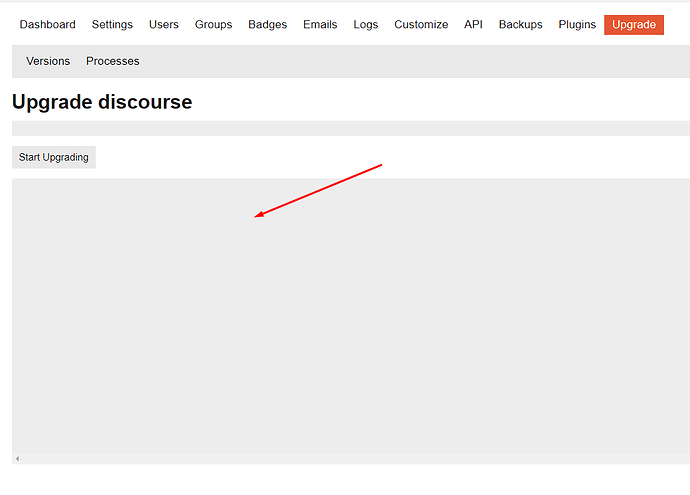Open the Processes sub-navigation link
Image resolution: width=690 pixels, height=495 pixels.
click(113, 61)
